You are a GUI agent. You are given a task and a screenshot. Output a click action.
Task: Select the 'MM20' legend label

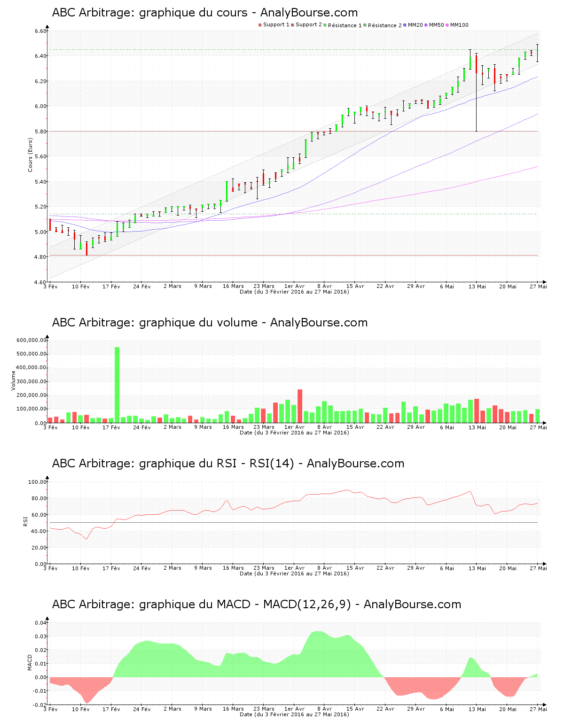pyautogui.click(x=415, y=25)
